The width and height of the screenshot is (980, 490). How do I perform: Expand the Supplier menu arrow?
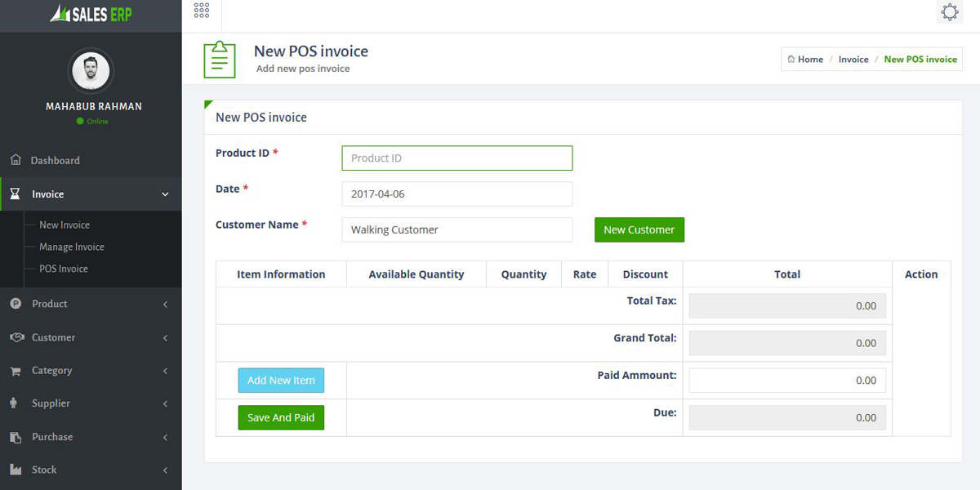tap(165, 403)
